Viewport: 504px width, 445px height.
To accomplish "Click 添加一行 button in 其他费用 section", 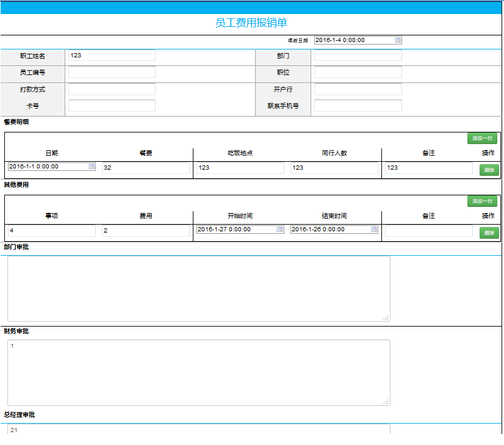I will (482, 201).
